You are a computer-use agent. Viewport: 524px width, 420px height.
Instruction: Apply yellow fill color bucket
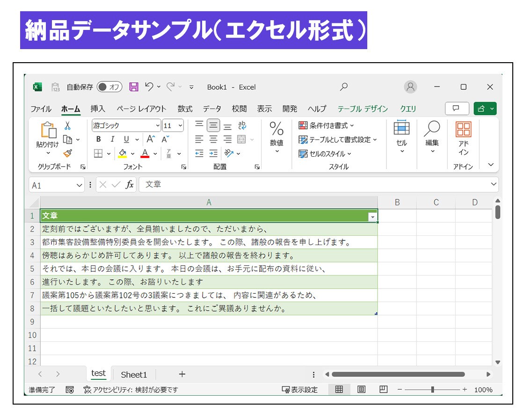[x=123, y=153]
